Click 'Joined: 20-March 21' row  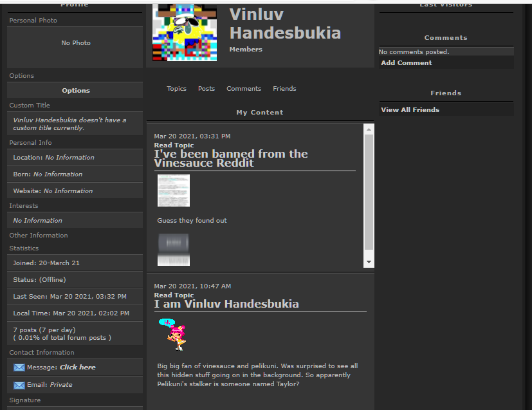[x=75, y=263]
